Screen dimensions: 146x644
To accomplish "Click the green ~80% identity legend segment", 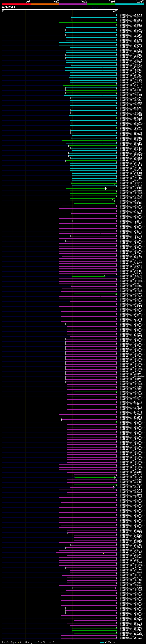I will [x=101, y=4].
